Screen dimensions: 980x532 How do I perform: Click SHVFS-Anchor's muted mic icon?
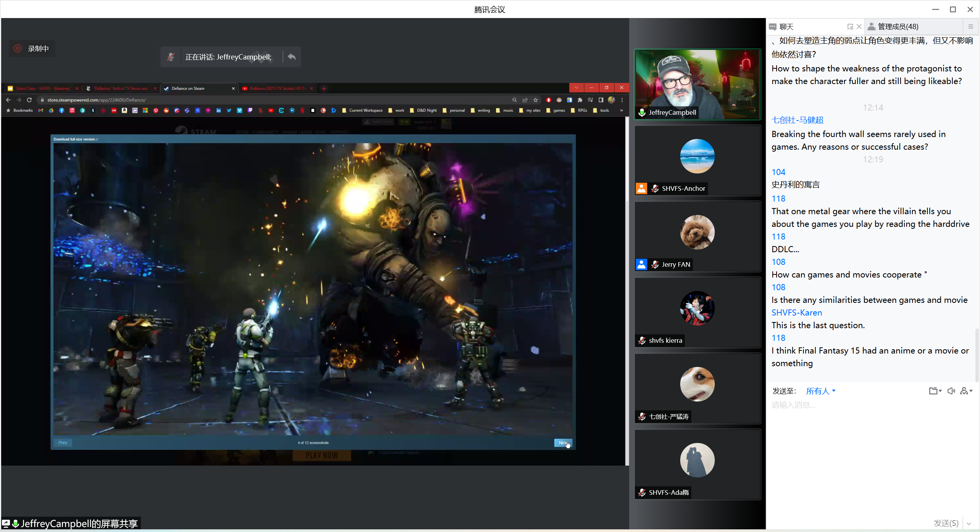coord(655,188)
